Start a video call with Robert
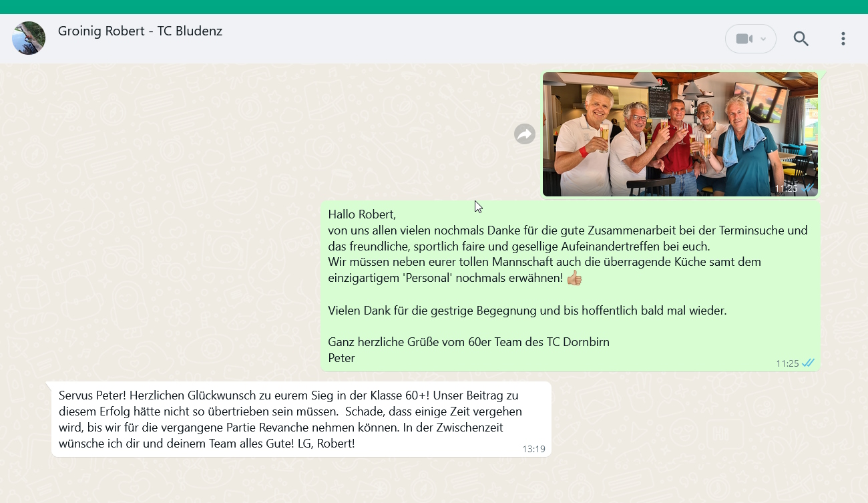Image resolution: width=868 pixels, height=503 pixels. coord(743,39)
